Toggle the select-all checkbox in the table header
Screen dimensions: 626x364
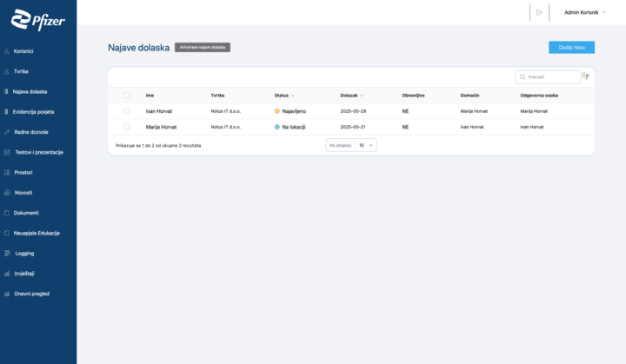click(127, 95)
